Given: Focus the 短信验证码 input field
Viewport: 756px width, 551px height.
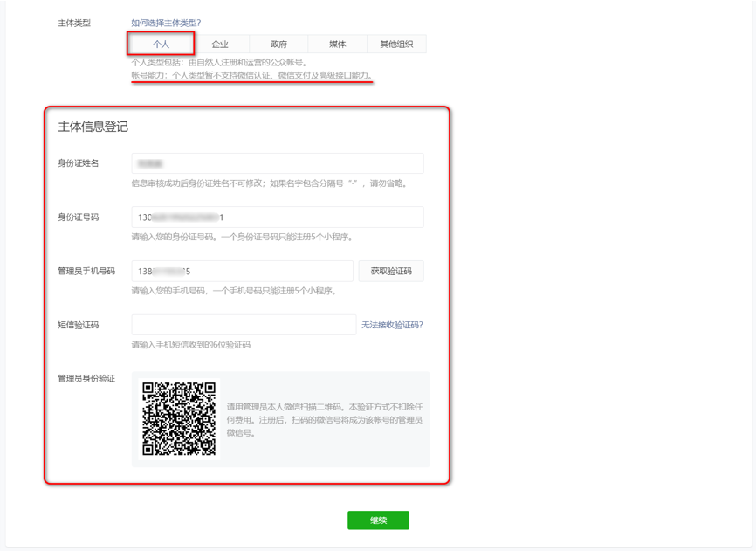Looking at the screenshot, I should click(244, 325).
